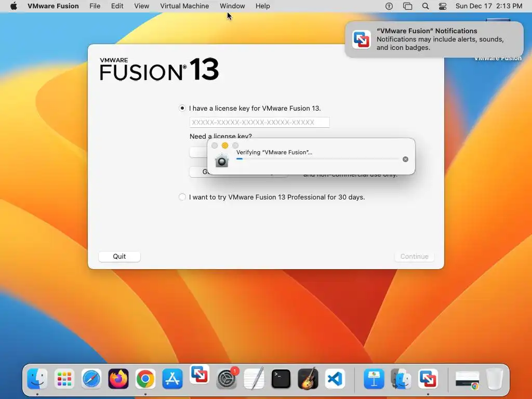Select the 30-day trial radio button

click(x=182, y=197)
